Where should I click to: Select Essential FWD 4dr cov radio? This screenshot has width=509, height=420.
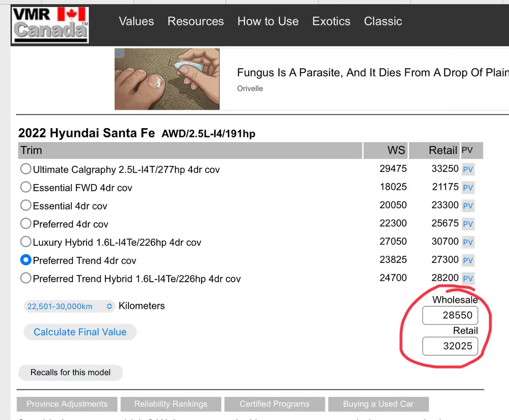pos(26,187)
